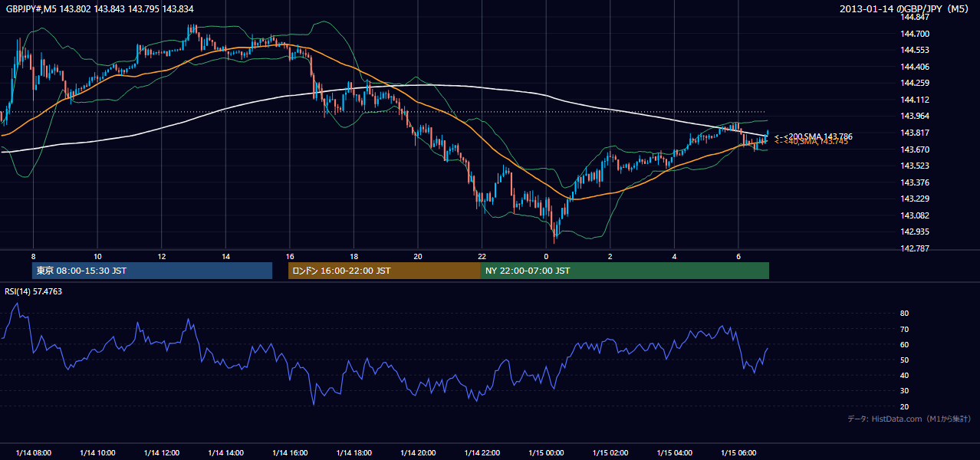Click the 2013-01-14 GBP/JPY (M5) title

pyautogui.click(x=906, y=8)
